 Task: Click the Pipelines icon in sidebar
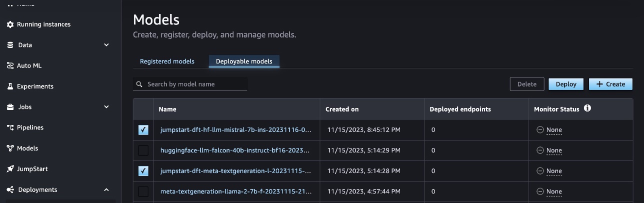pos(10,127)
